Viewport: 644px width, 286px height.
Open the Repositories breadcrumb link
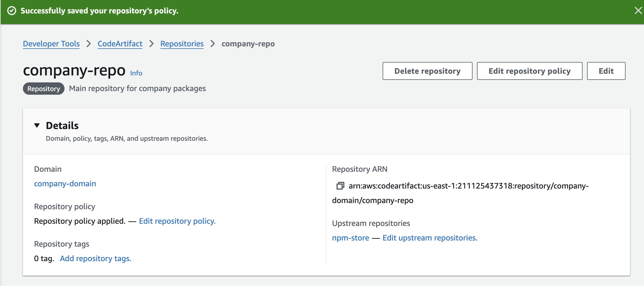click(x=182, y=44)
